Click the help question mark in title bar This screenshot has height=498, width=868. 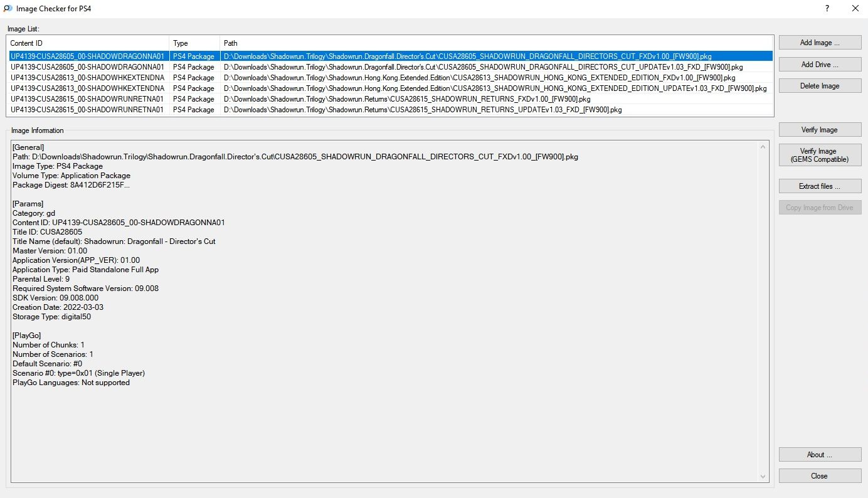[827, 9]
